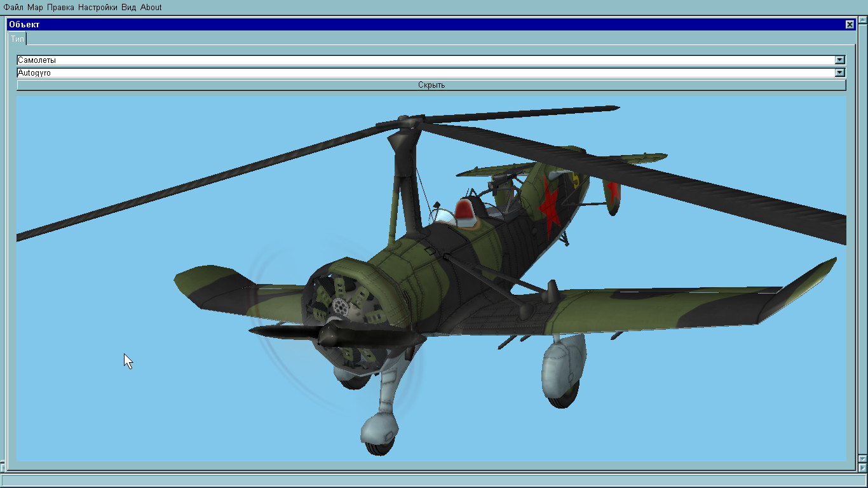Switch to the Тип tab
This screenshot has width=868, height=488.
17,39
